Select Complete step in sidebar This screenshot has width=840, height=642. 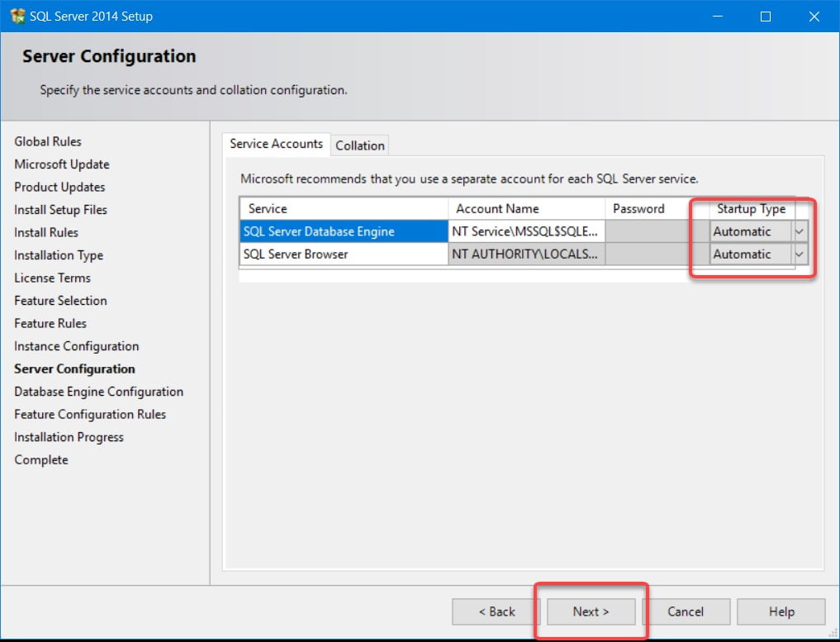click(41, 459)
